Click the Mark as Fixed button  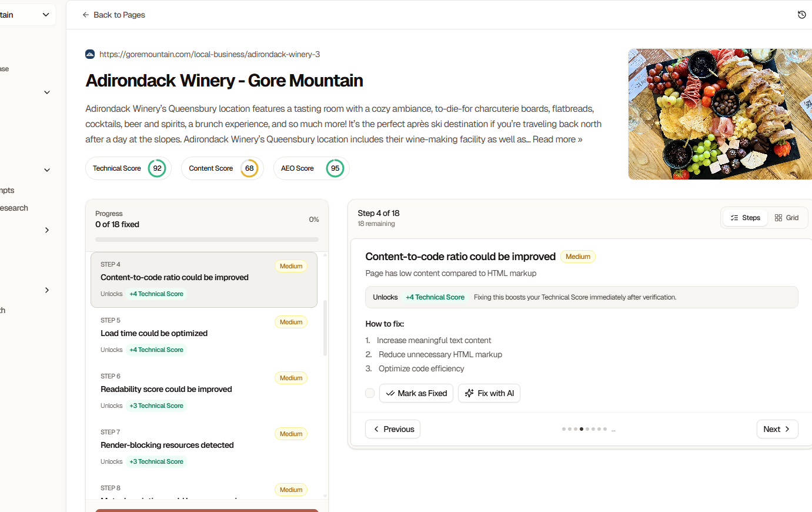[x=416, y=393]
